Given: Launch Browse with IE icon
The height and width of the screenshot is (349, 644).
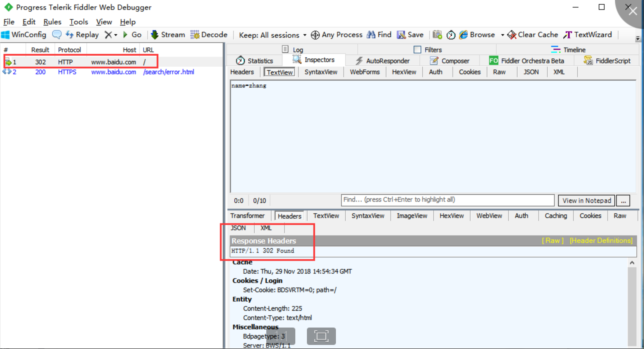Looking at the screenshot, I should tap(477, 35).
